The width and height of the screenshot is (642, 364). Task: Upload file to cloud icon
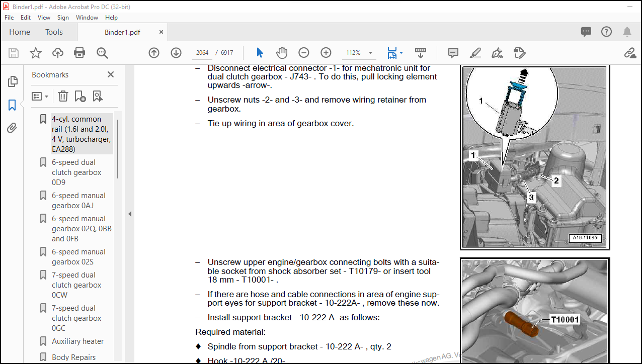[58, 53]
